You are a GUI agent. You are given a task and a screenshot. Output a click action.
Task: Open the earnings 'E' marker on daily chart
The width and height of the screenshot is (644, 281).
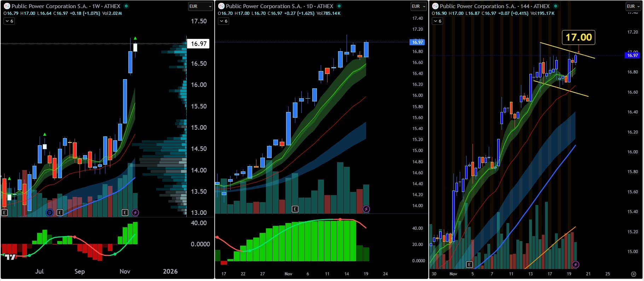pos(295,209)
